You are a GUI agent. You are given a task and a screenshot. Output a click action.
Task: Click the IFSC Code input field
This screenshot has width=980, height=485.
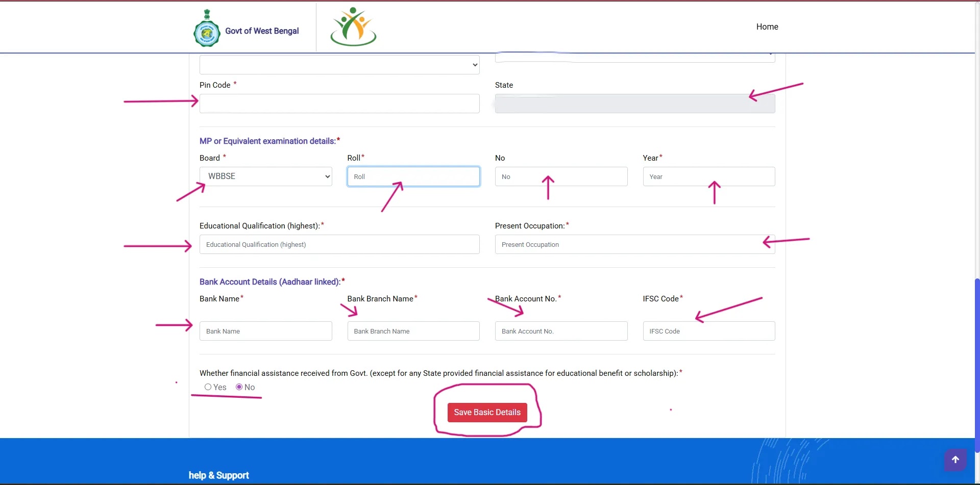coord(709,331)
